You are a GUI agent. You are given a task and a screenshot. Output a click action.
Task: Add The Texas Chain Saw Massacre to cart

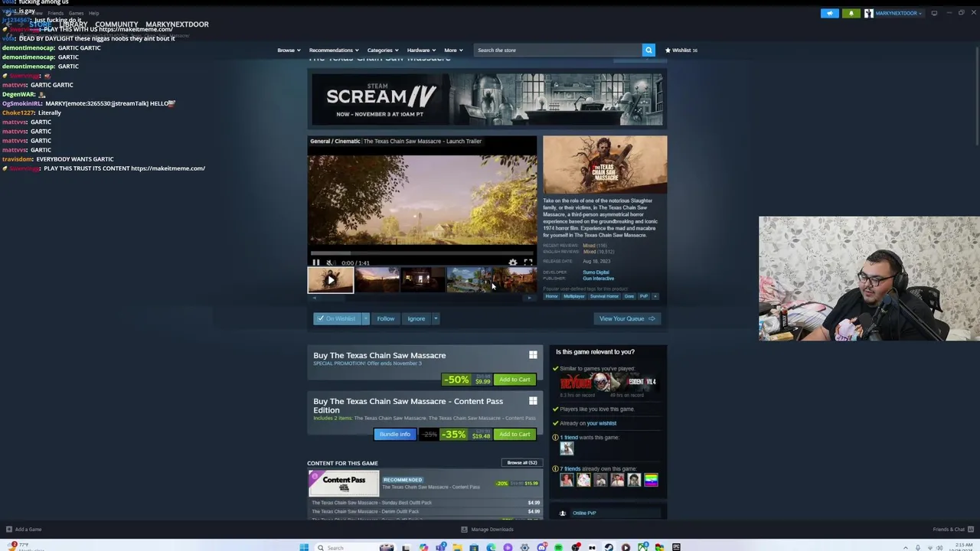514,380
